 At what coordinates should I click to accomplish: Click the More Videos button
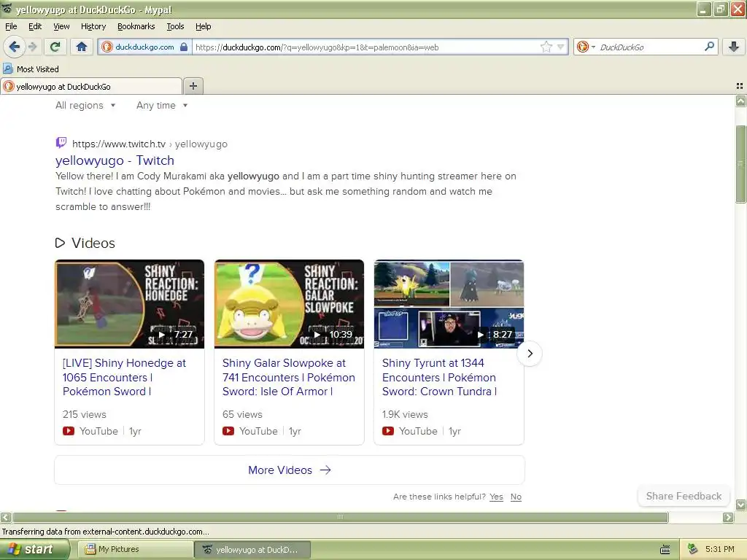(x=290, y=470)
